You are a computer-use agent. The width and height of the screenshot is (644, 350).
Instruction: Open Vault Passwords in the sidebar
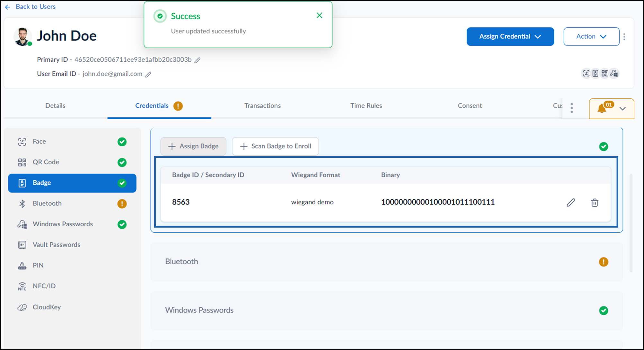click(72, 245)
